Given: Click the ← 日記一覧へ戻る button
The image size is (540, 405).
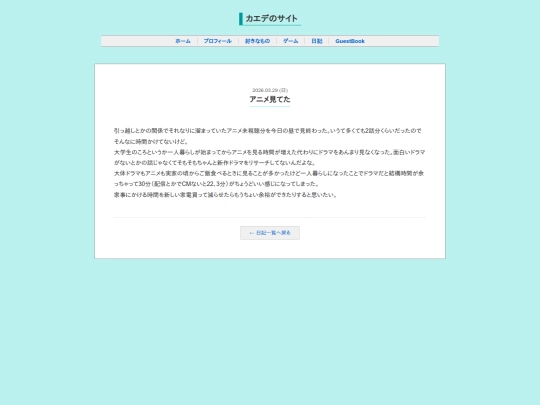Looking at the screenshot, I should (x=270, y=233).
